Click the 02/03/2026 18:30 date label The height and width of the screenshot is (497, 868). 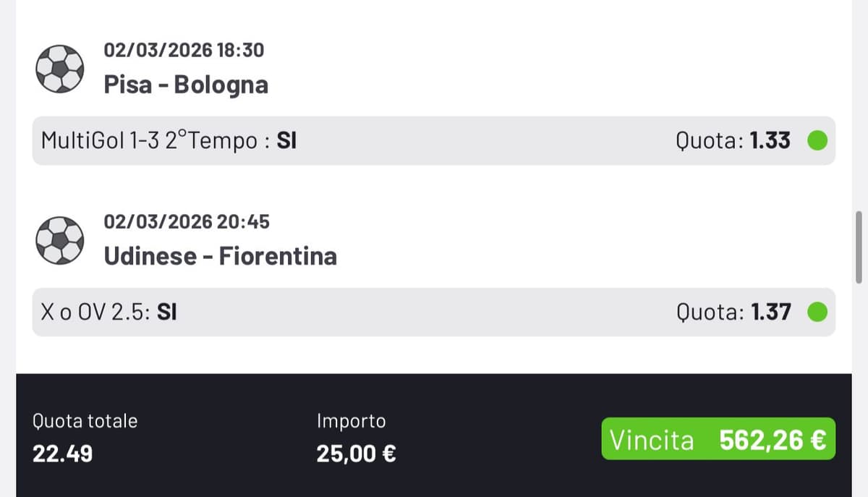(183, 51)
